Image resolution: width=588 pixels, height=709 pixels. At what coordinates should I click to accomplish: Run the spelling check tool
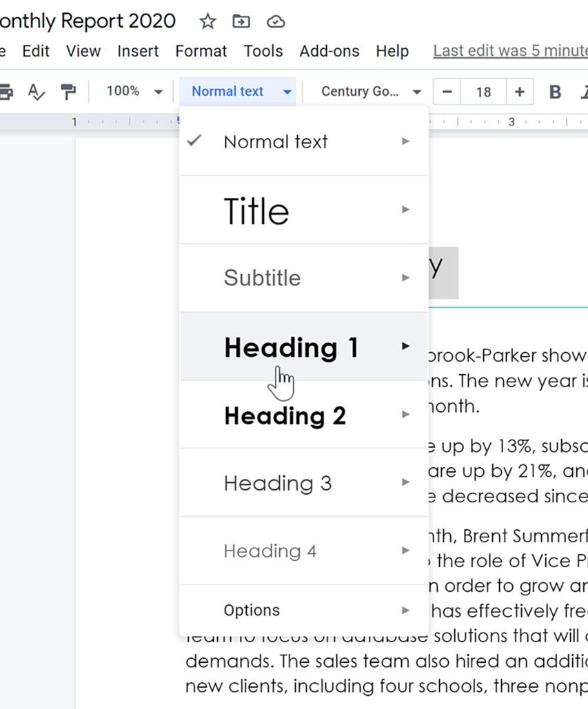(36, 91)
